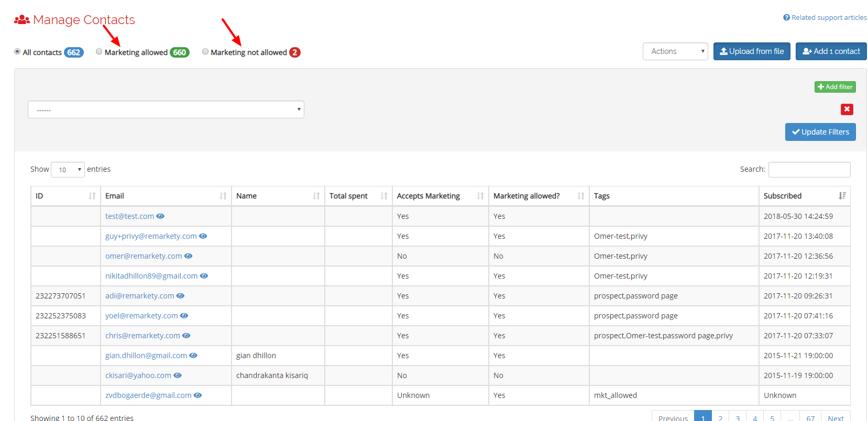Screen dimensions: 868x421
Task: Click the eye icon beside zvdbogaerde@gmail.com
Action: coord(198,395)
